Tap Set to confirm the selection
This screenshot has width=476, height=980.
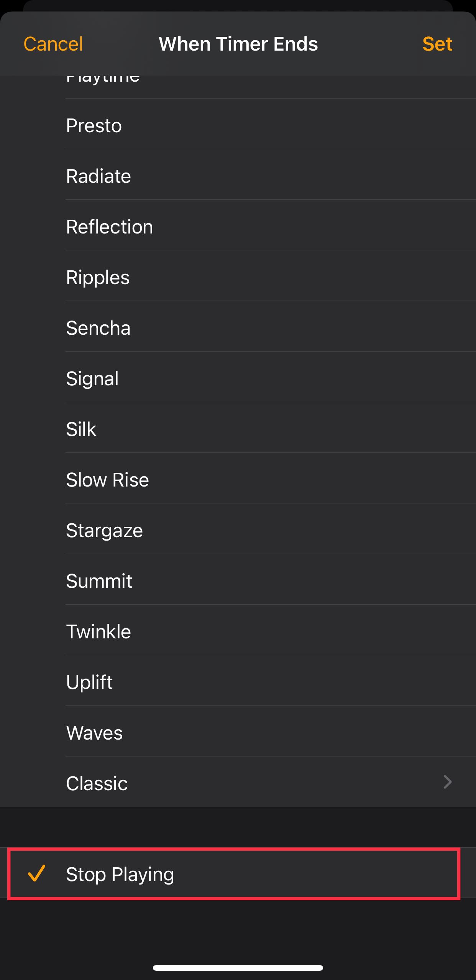pyautogui.click(x=438, y=43)
